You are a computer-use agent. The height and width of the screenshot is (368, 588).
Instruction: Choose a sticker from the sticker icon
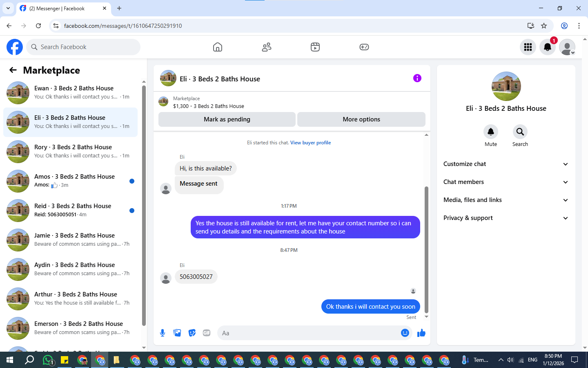coord(192,333)
